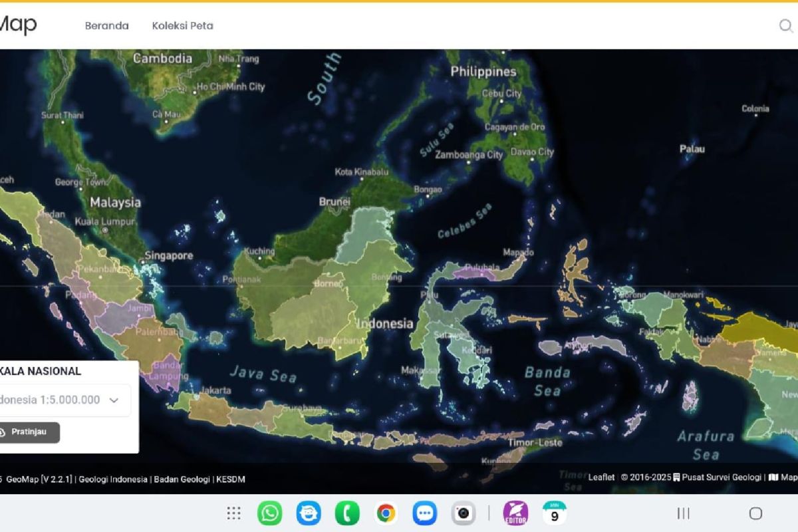Open the Calendar app showing 9

pos(554,513)
